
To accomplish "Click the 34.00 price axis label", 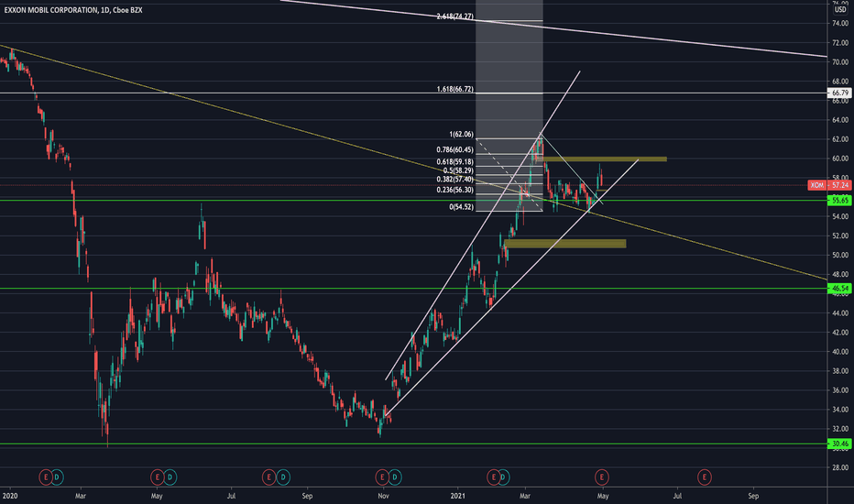I will [x=839, y=410].
